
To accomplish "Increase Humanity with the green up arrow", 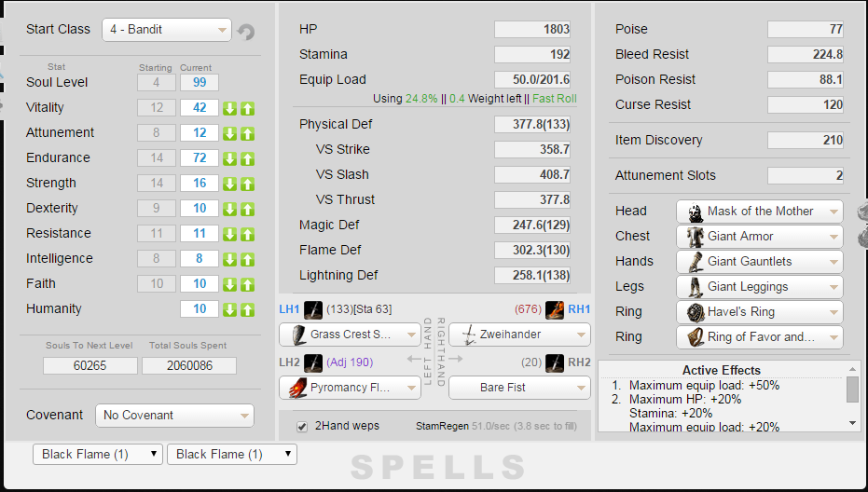I will click(x=247, y=309).
